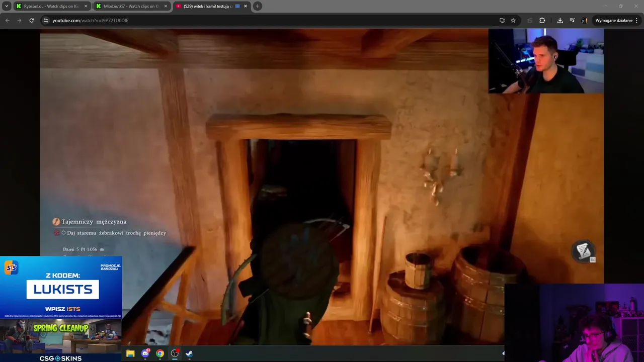
Task: Click the OBS Studio icon in streamed taskbar
Action: pos(175,353)
